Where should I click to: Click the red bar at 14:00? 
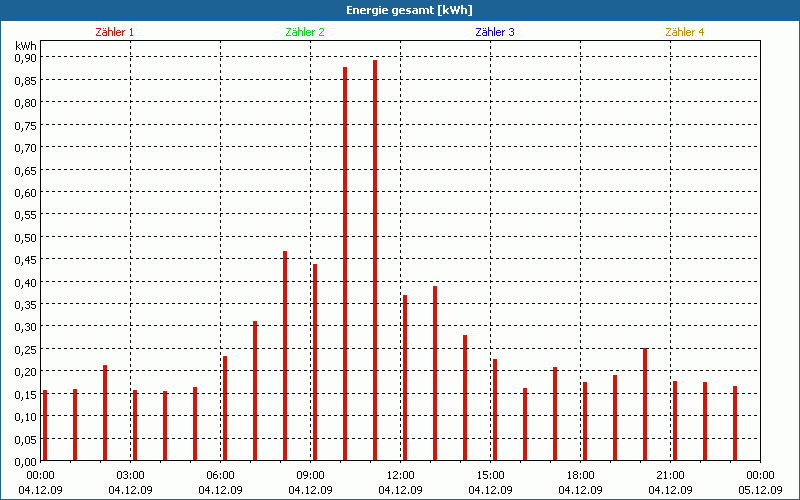(465, 398)
